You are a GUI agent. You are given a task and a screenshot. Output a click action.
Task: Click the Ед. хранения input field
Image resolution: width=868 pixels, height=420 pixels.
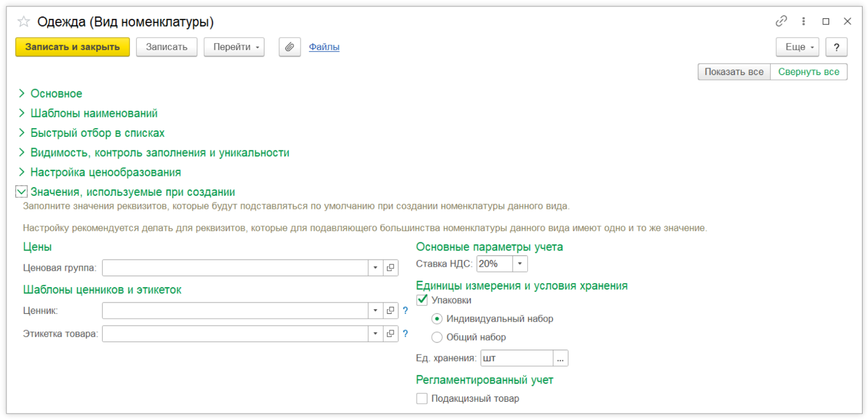[516, 358]
